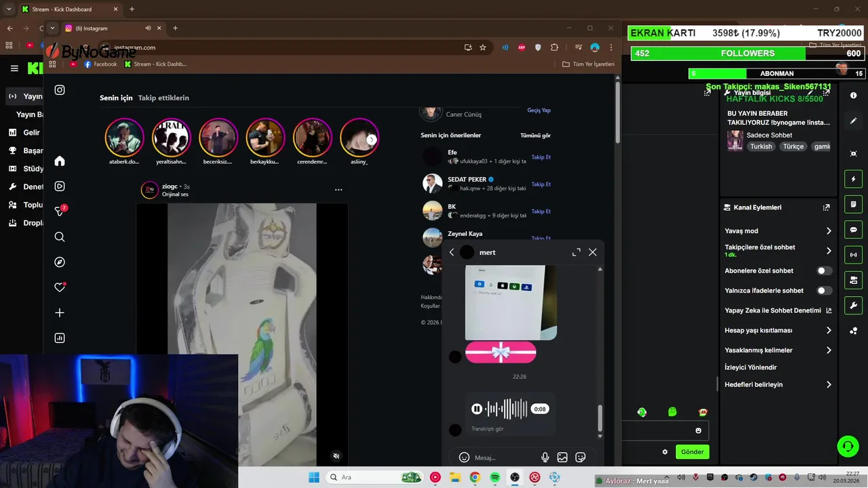The image size is (868, 488).
Task: Open Instagram notifications heart icon
Action: [x=60, y=287]
